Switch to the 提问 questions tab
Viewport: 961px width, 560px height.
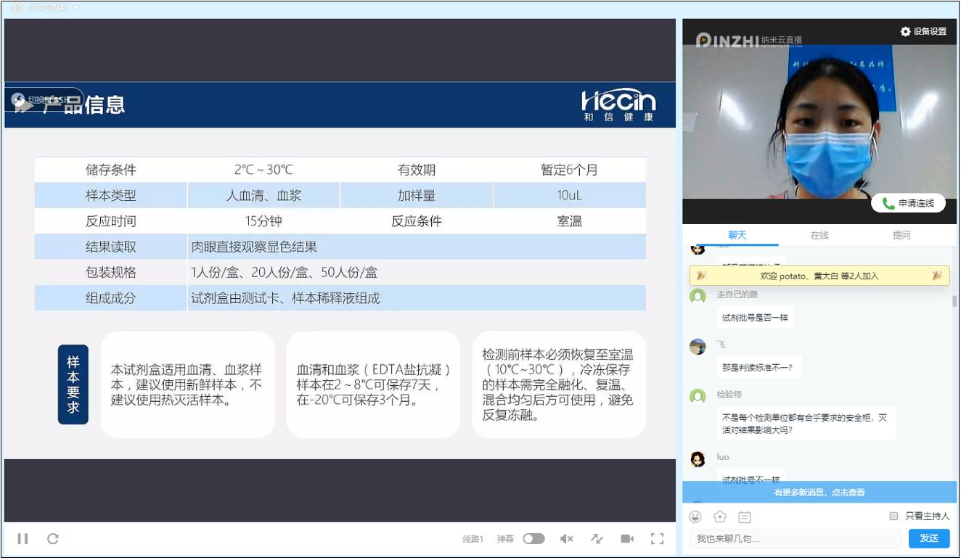pos(901,235)
